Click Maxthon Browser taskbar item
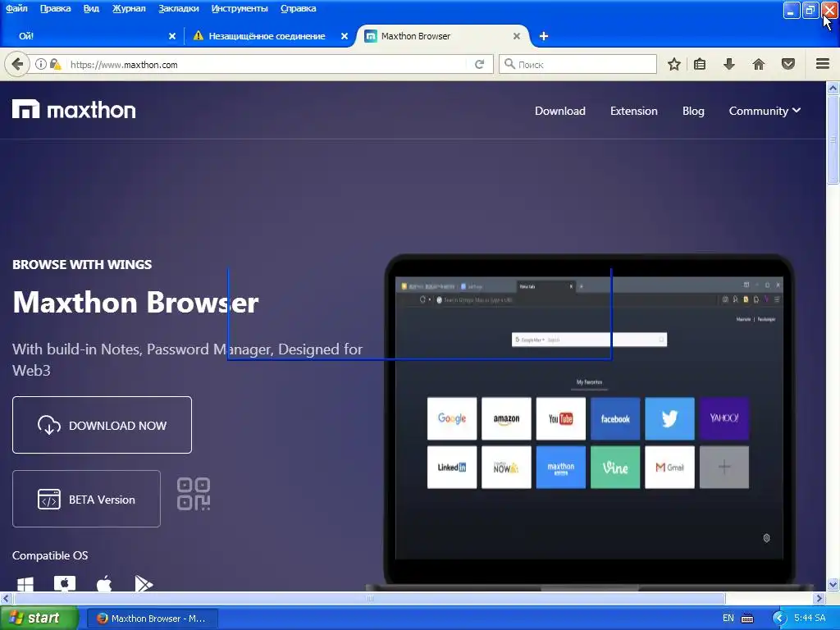 coord(152,619)
